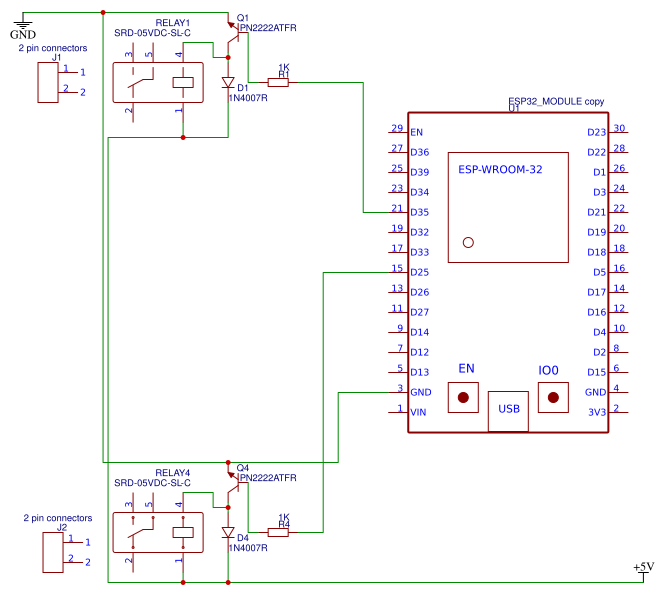Select the RELAY4 relay symbol body
This screenshot has width=666, height=595.
158,533
